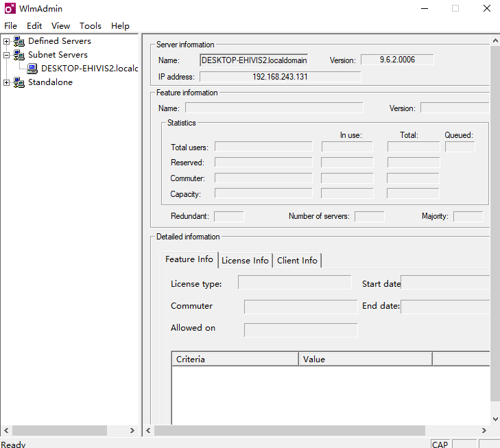Open the File menu
This screenshot has height=448, width=500.
pyautogui.click(x=10, y=26)
